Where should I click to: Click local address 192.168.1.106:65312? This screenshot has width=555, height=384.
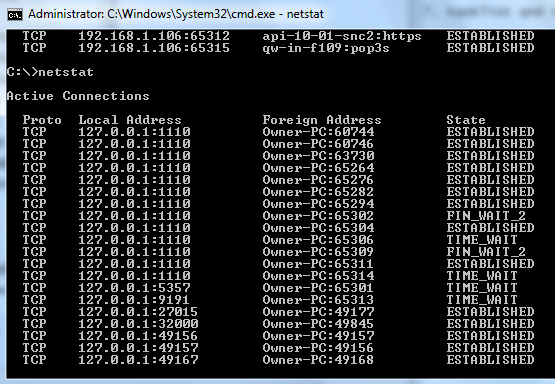pyautogui.click(x=154, y=36)
